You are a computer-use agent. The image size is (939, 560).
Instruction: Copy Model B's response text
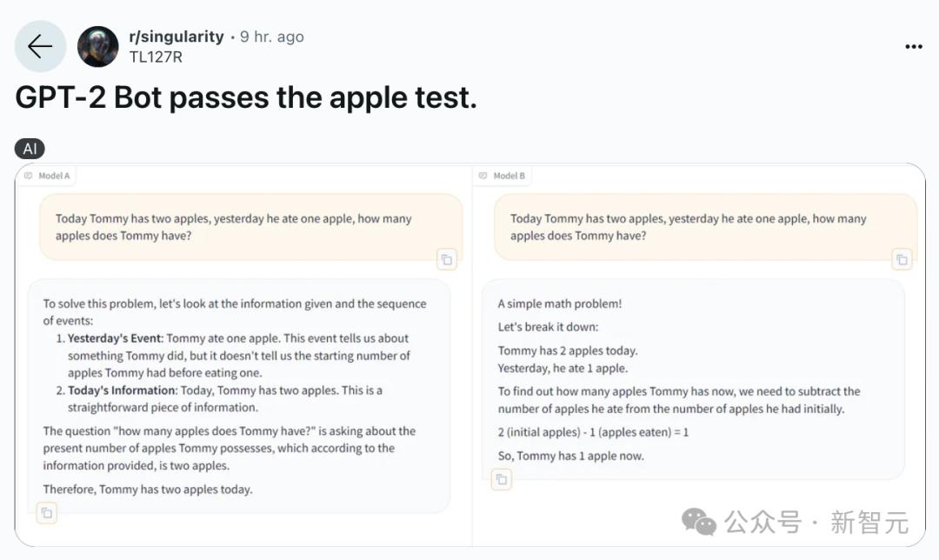point(502,479)
